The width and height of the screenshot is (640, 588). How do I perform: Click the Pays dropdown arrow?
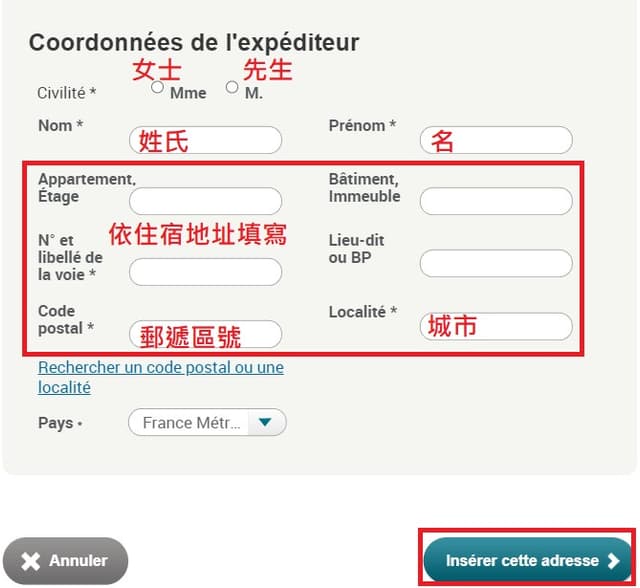tap(265, 422)
